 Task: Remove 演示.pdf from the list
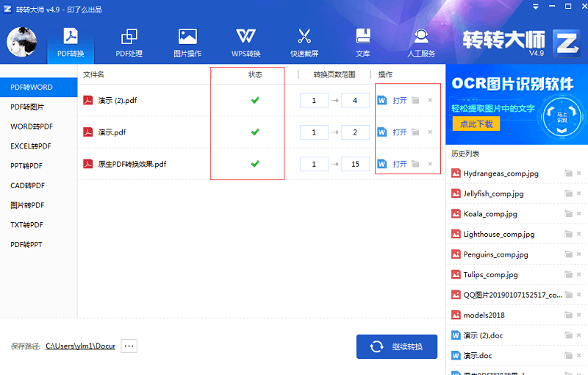(x=430, y=132)
